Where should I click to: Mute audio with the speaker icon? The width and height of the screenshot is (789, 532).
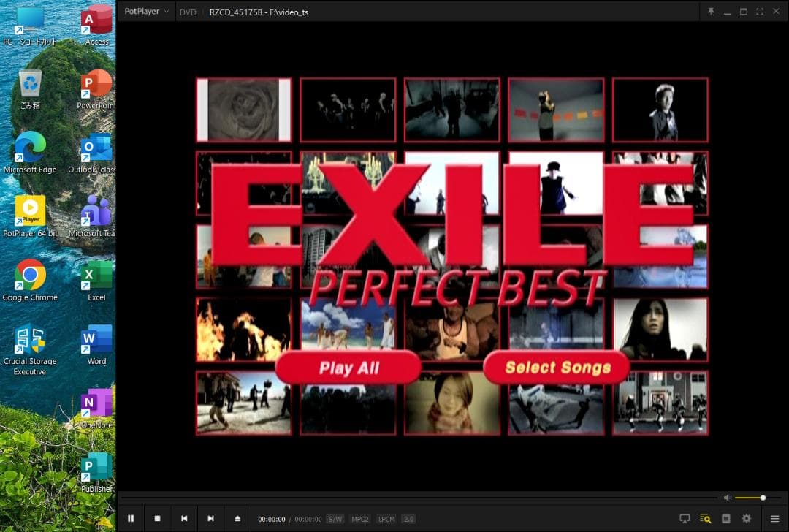727,498
